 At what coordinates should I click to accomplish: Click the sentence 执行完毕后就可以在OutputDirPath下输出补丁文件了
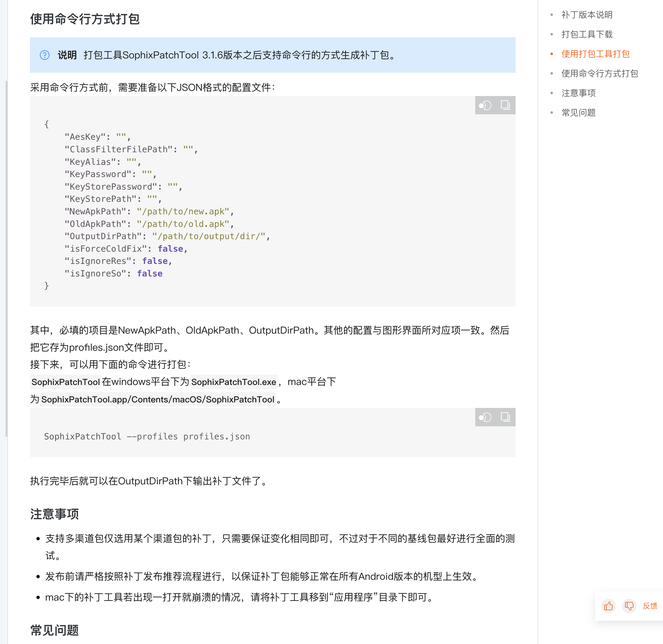tap(149, 481)
